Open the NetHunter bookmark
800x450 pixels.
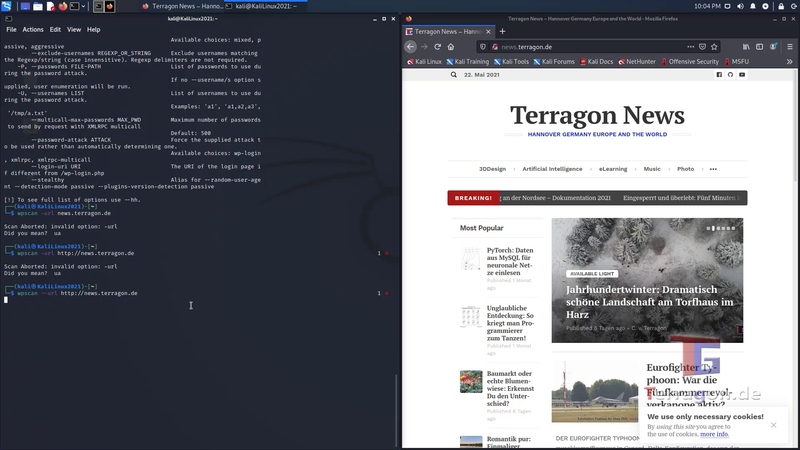637,62
